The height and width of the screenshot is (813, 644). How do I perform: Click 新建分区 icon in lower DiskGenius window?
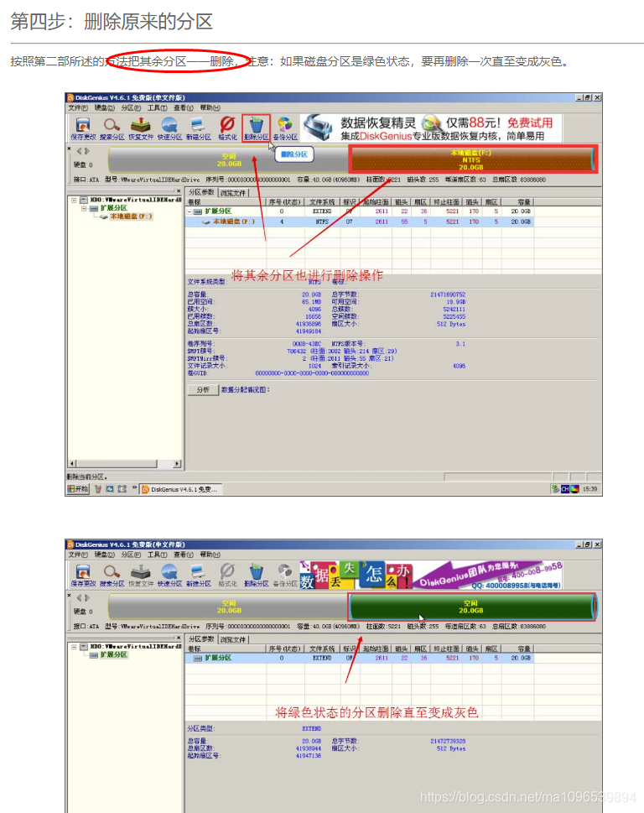pyautogui.click(x=198, y=575)
